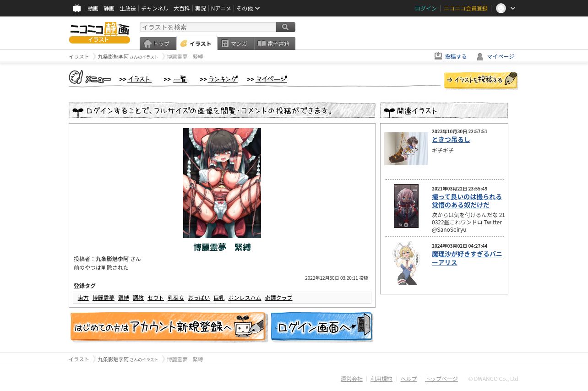Click the Niconico TV icon in top bar
The height and width of the screenshot is (391, 588).
click(77, 8)
